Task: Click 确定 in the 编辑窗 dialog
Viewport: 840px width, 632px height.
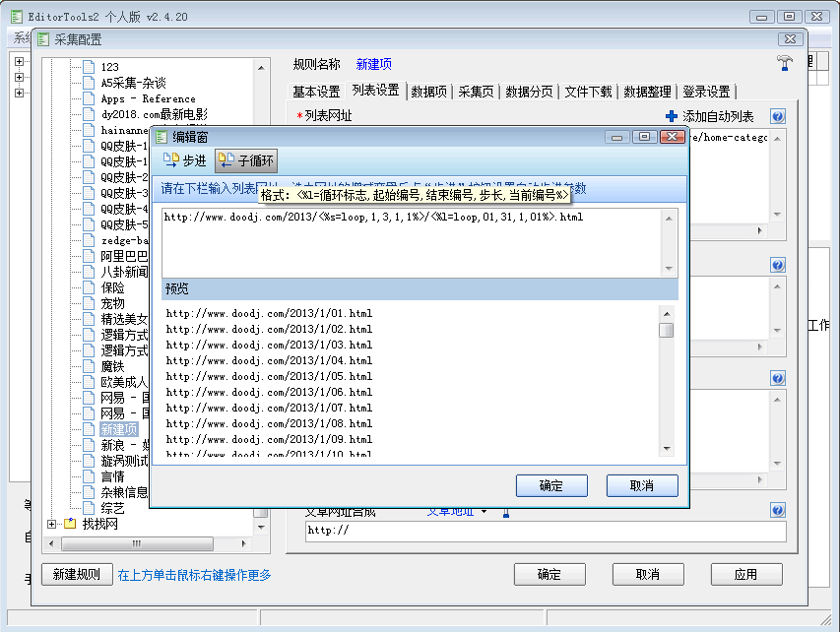Action: click(x=550, y=485)
